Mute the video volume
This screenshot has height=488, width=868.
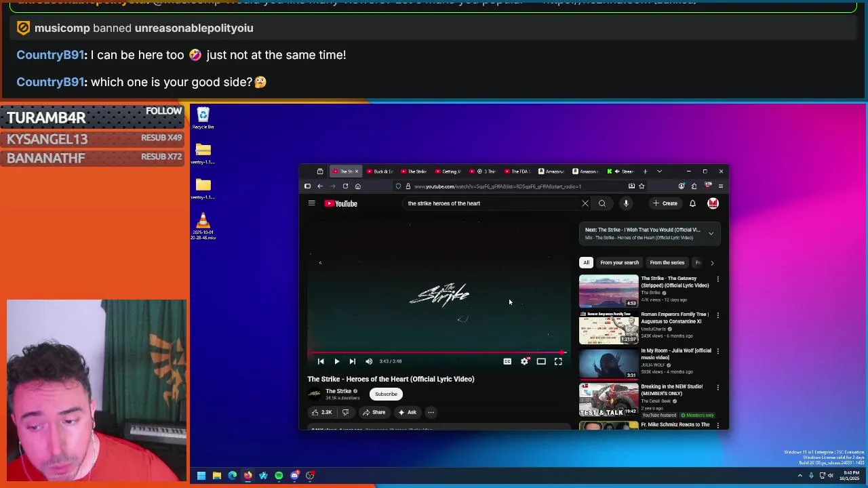coord(369,361)
